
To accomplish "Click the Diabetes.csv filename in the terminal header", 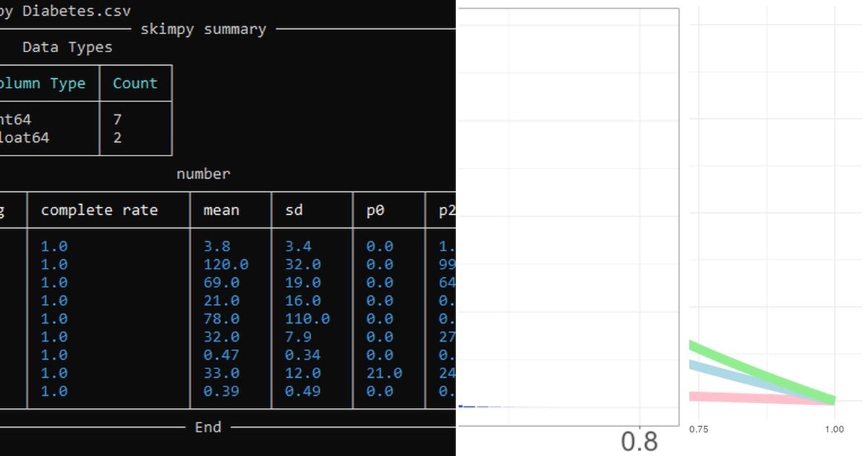I will [76, 10].
